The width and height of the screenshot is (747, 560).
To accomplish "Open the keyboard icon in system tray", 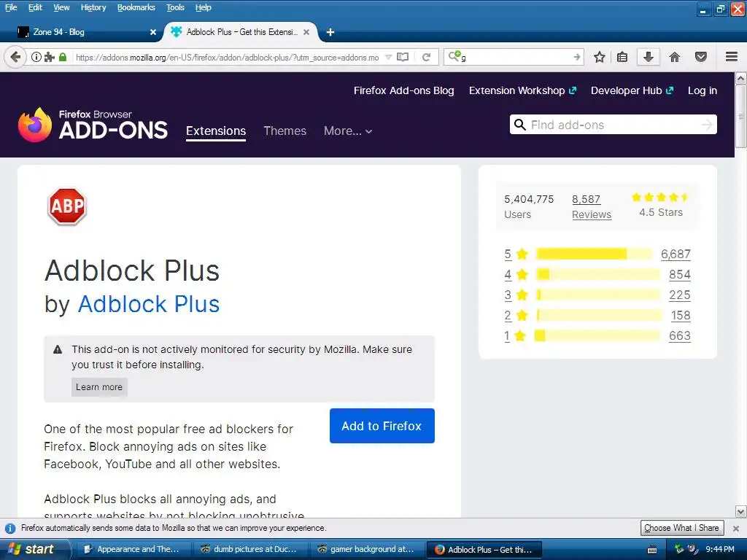I will pos(652,550).
